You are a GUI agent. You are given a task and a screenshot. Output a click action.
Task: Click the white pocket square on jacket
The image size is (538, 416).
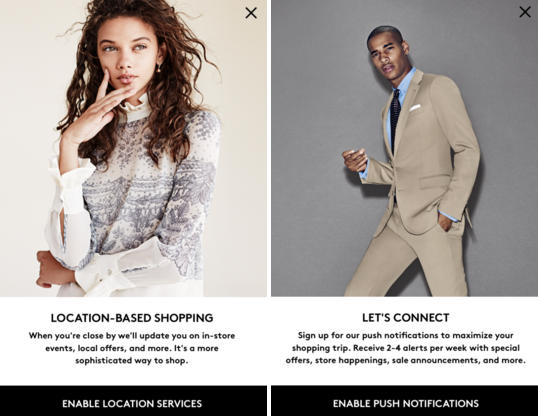tap(415, 108)
